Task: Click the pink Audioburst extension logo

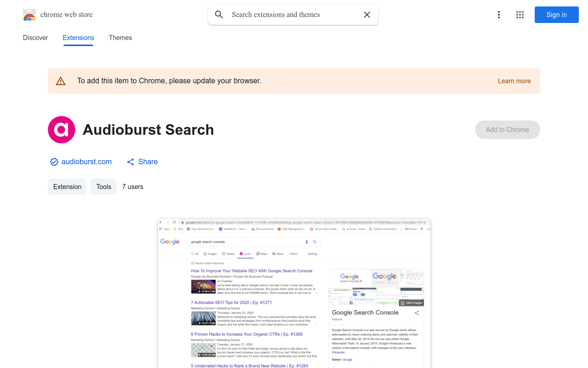Action: point(62,130)
